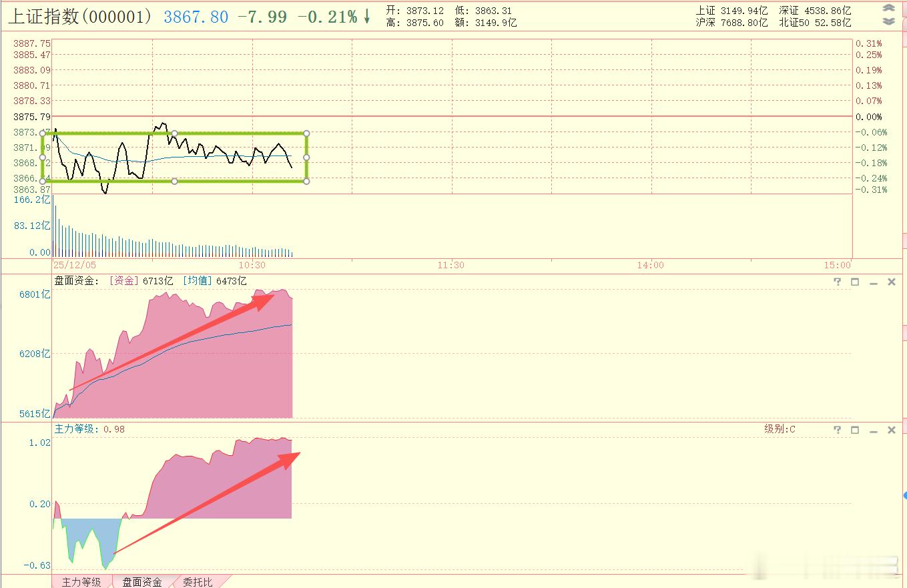
Task: Click the down arrow beside -0.21%
Action: [x=366, y=17]
